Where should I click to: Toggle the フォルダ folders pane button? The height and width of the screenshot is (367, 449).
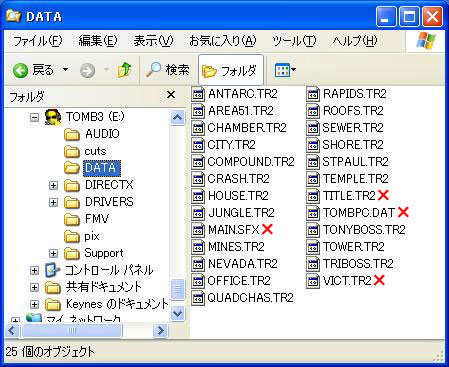point(230,70)
